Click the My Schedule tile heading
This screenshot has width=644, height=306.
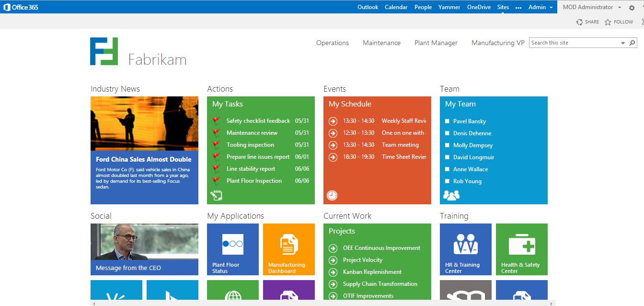(x=350, y=104)
